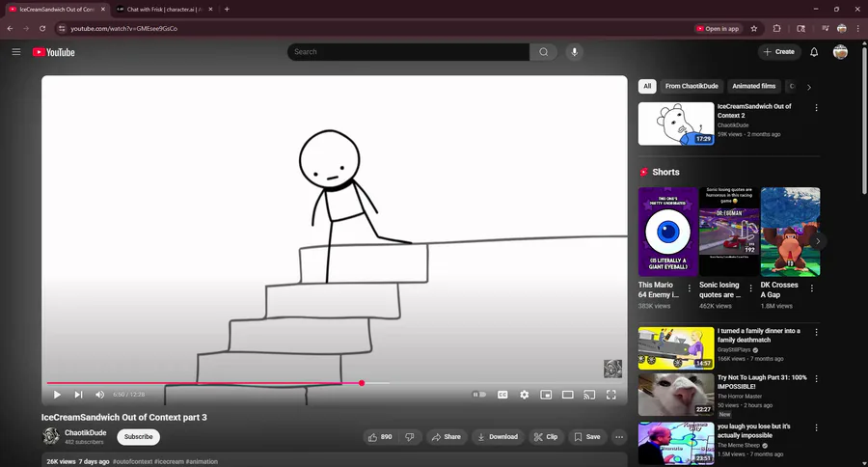The image size is (868, 467).
Task: Select the From ChaotikDude chip
Action: pos(692,87)
